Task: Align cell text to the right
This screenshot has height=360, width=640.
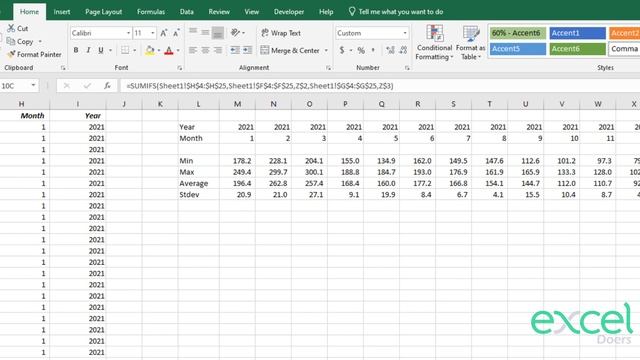Action: tap(218, 50)
